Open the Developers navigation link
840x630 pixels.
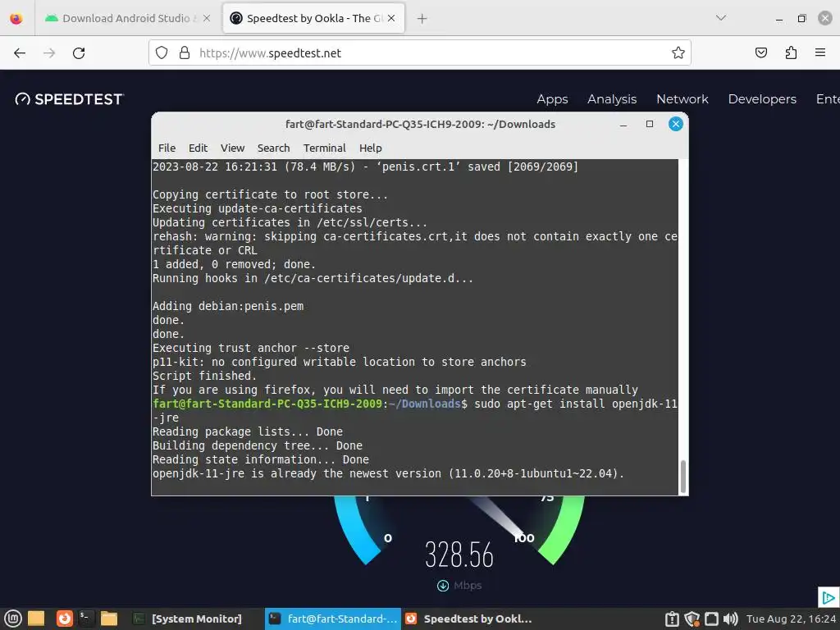[x=762, y=99]
